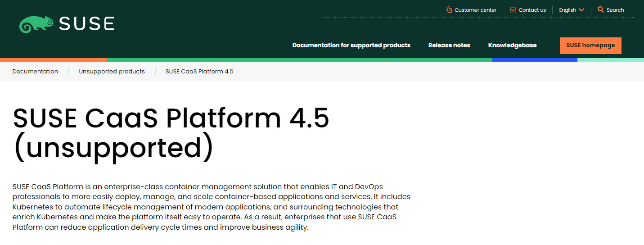The image size is (644, 245).
Task: Open Documentation for supported products menu
Action: (x=351, y=45)
